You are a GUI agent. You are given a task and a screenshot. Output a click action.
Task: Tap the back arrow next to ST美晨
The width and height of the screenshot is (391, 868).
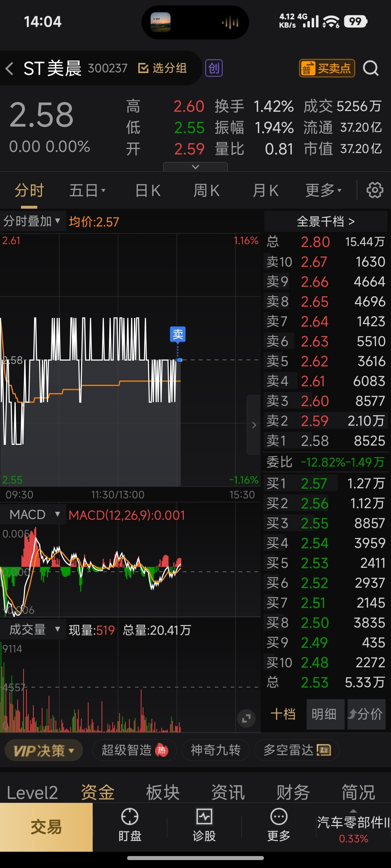[x=10, y=68]
